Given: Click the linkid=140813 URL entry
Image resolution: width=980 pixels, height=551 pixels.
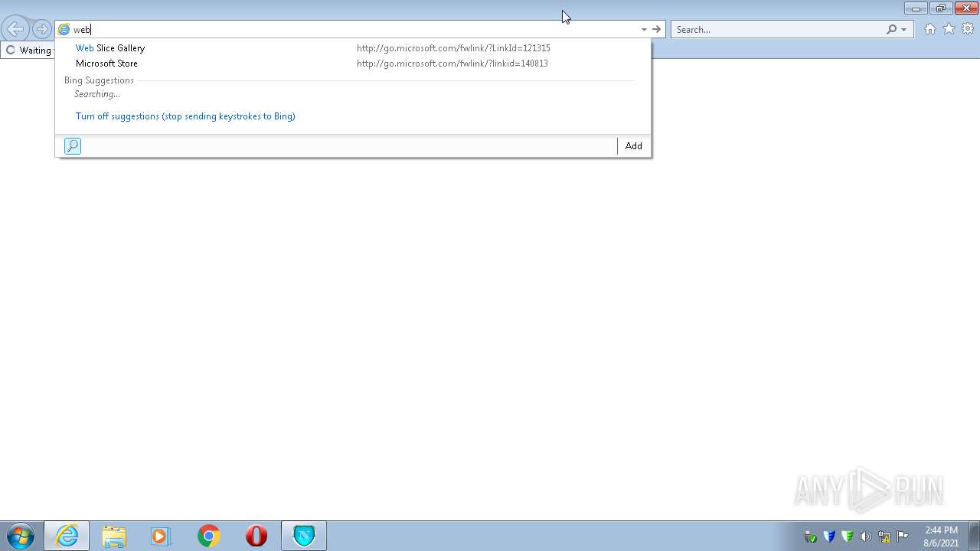Looking at the screenshot, I should click(452, 64).
